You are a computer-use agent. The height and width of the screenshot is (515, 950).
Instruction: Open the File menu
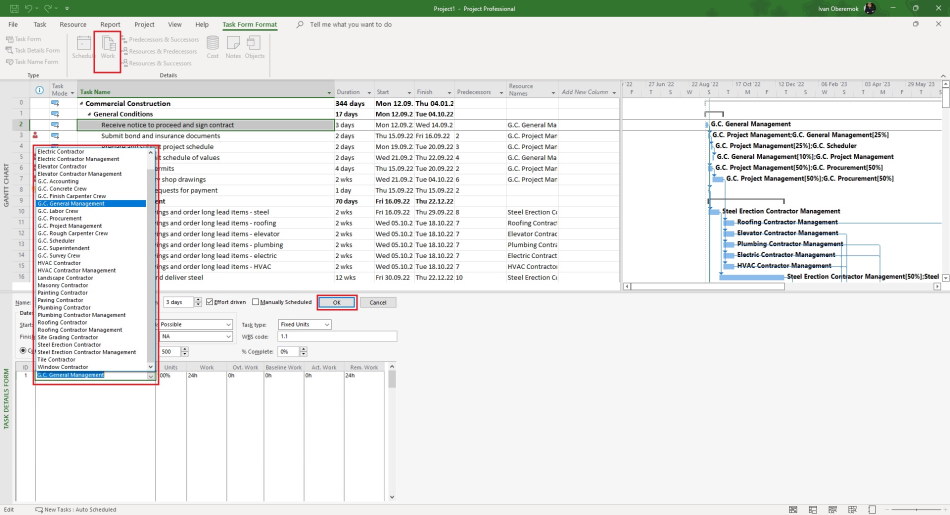(x=13, y=25)
